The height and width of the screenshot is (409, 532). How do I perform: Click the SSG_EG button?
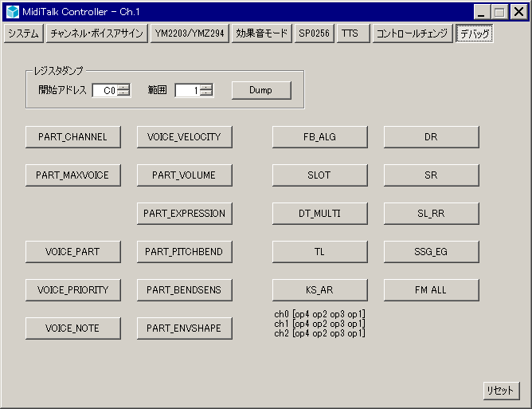click(x=431, y=252)
